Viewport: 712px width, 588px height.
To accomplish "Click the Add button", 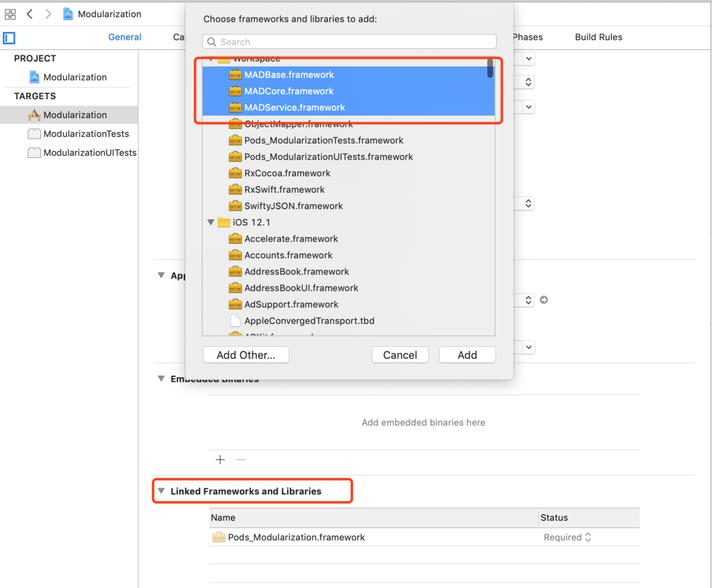I will [467, 355].
